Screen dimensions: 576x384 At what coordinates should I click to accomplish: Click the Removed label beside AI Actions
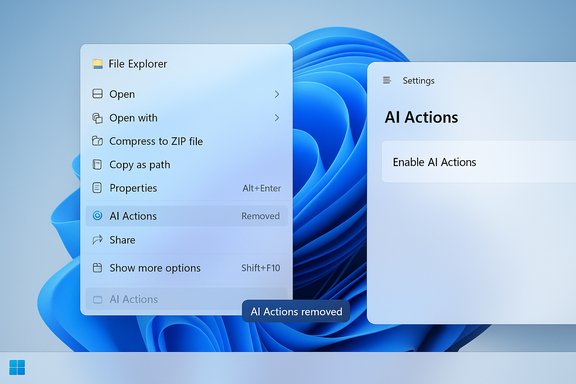260,216
